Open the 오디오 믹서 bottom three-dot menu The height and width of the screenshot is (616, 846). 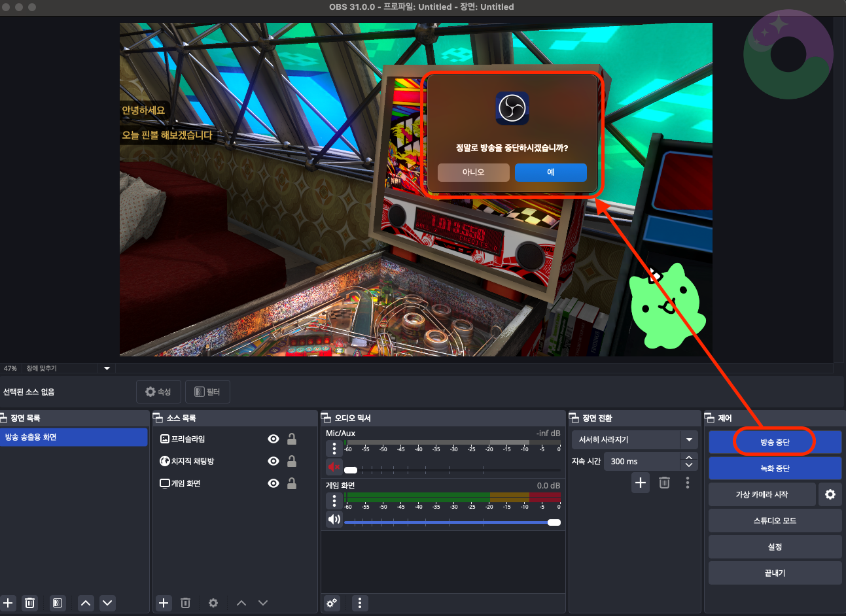tap(360, 603)
